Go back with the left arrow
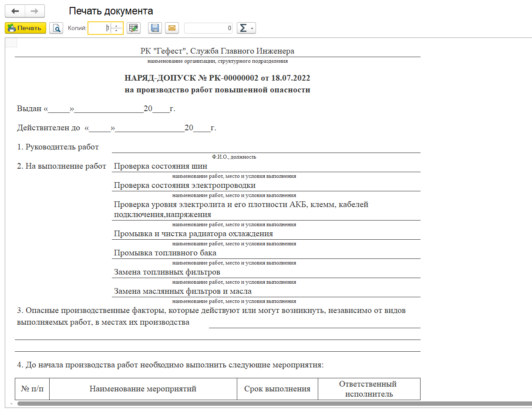The width and height of the screenshot is (532, 411). coord(15,11)
